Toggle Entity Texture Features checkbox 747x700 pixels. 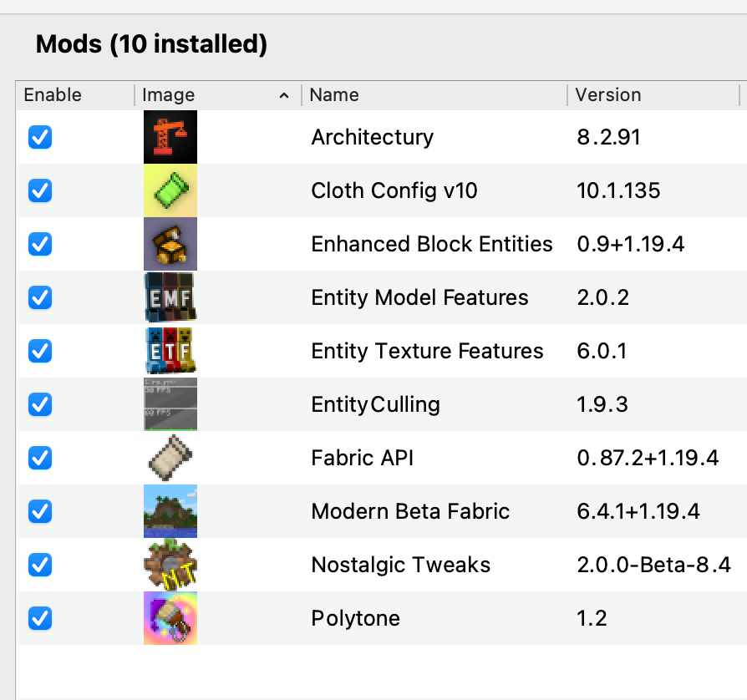(x=40, y=351)
